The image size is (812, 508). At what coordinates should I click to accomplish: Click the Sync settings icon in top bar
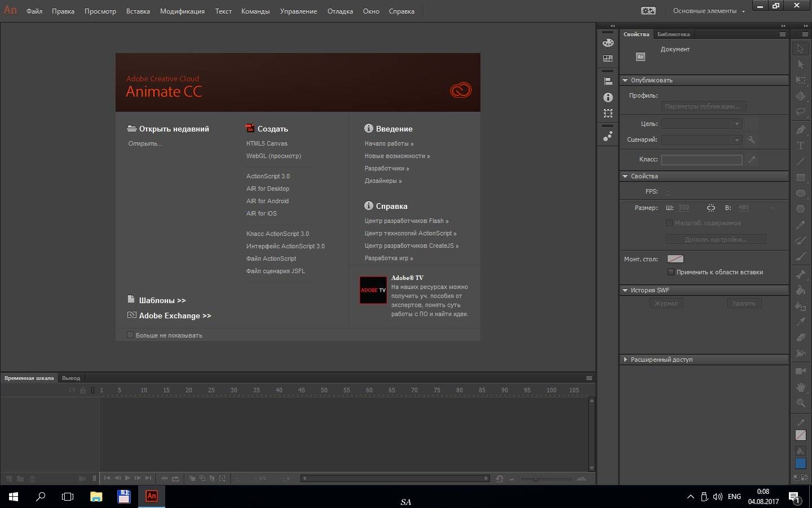click(648, 11)
